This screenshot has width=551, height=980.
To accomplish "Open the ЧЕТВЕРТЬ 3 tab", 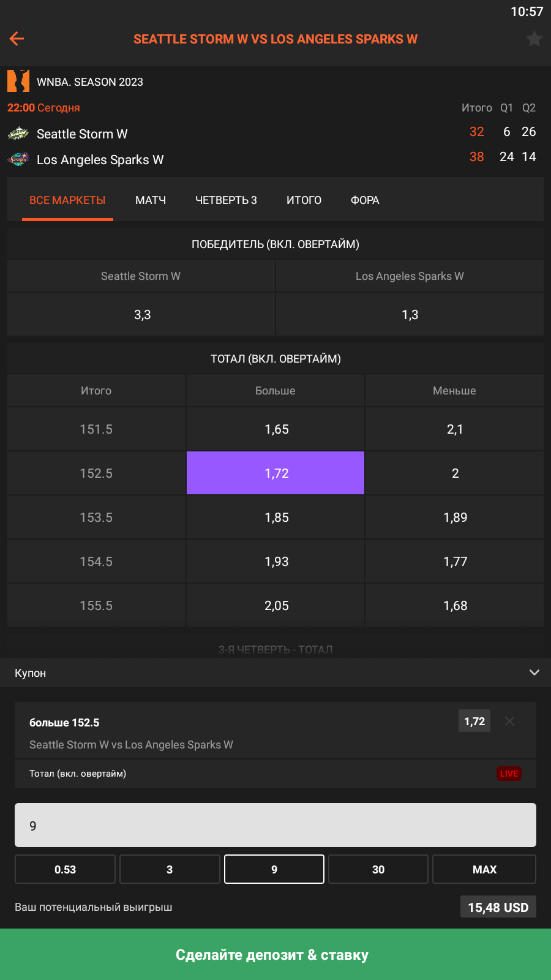I will (x=226, y=200).
